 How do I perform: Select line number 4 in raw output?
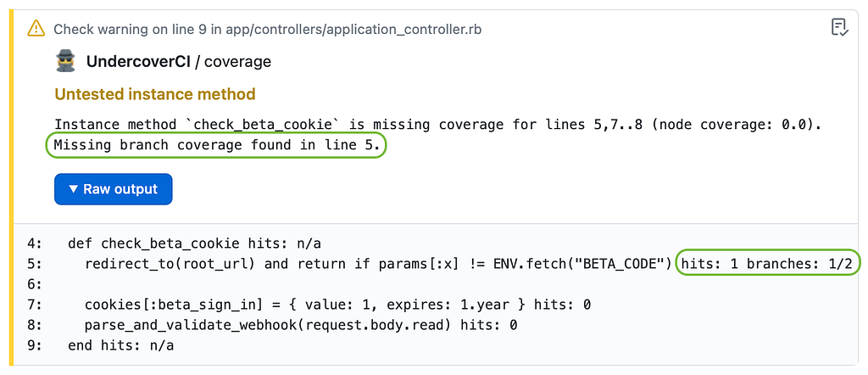point(33,243)
